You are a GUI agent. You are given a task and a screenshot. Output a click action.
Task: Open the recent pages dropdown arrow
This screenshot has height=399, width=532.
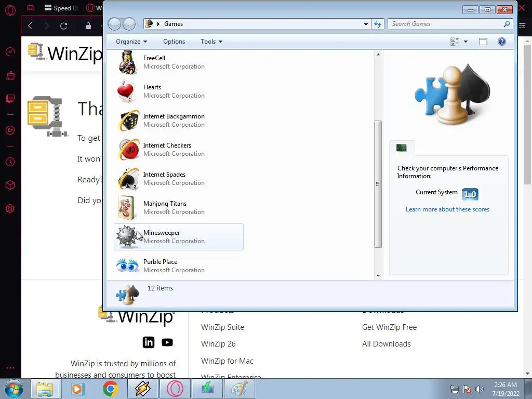(139, 24)
